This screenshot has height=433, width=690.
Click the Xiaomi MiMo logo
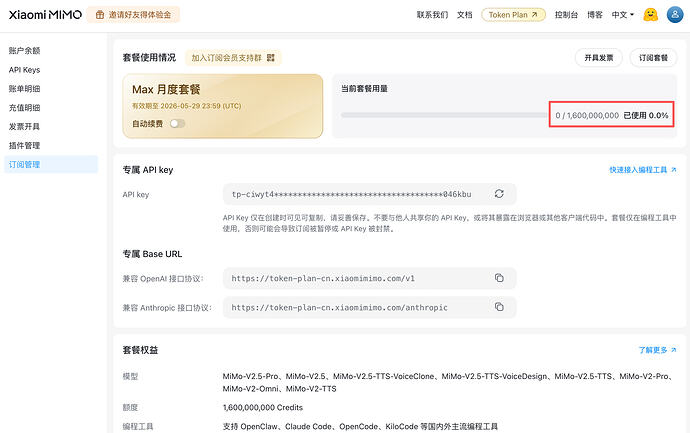(x=45, y=15)
